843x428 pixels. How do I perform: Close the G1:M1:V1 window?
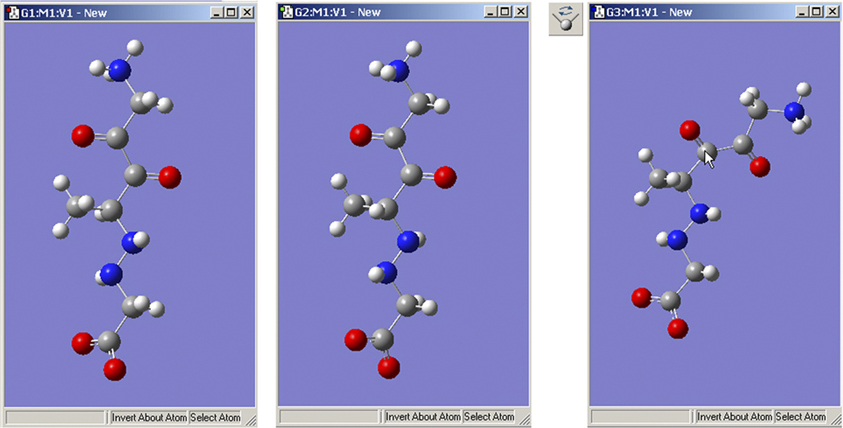(x=246, y=12)
